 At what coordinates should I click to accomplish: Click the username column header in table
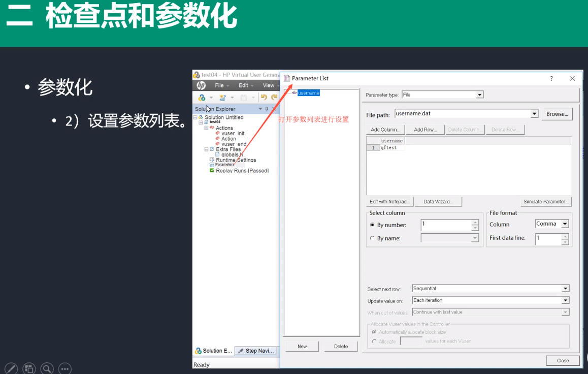click(392, 141)
